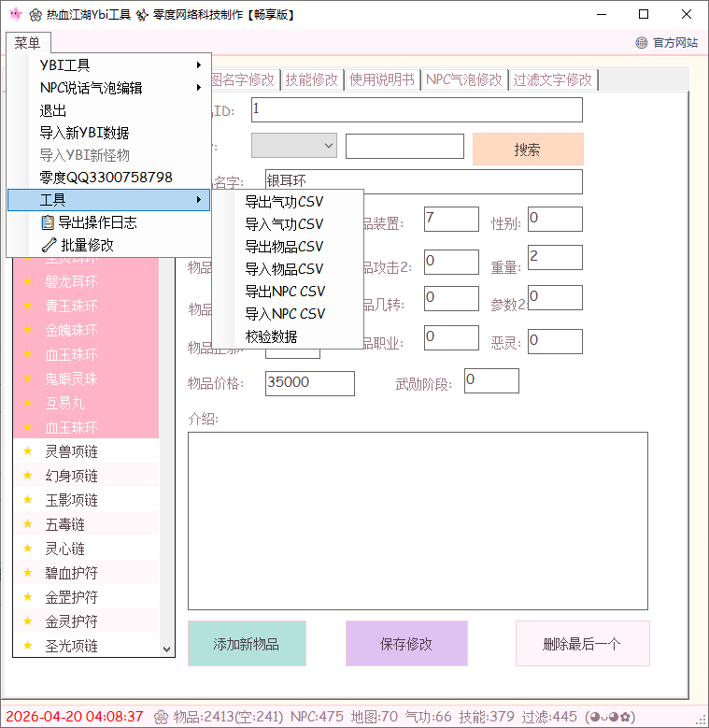Open the 官方网站 link
The height and width of the screenshot is (728, 709).
coord(675,43)
